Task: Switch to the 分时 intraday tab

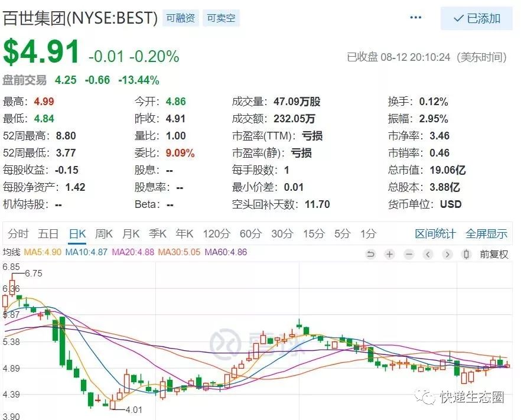Action: coord(19,233)
